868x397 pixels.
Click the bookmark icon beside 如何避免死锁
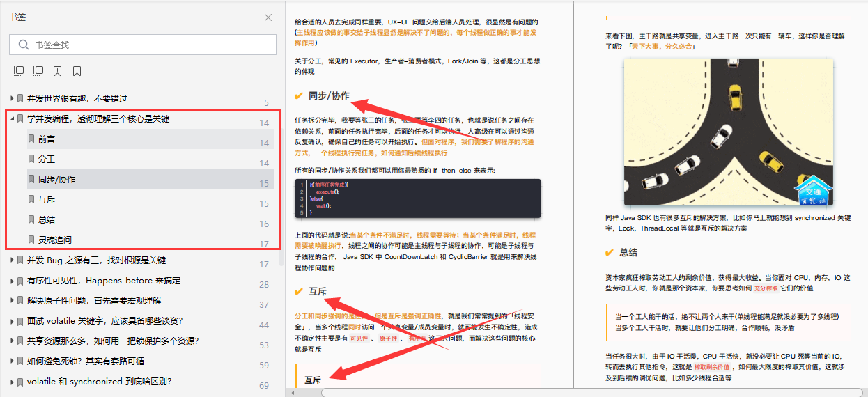[x=21, y=361]
